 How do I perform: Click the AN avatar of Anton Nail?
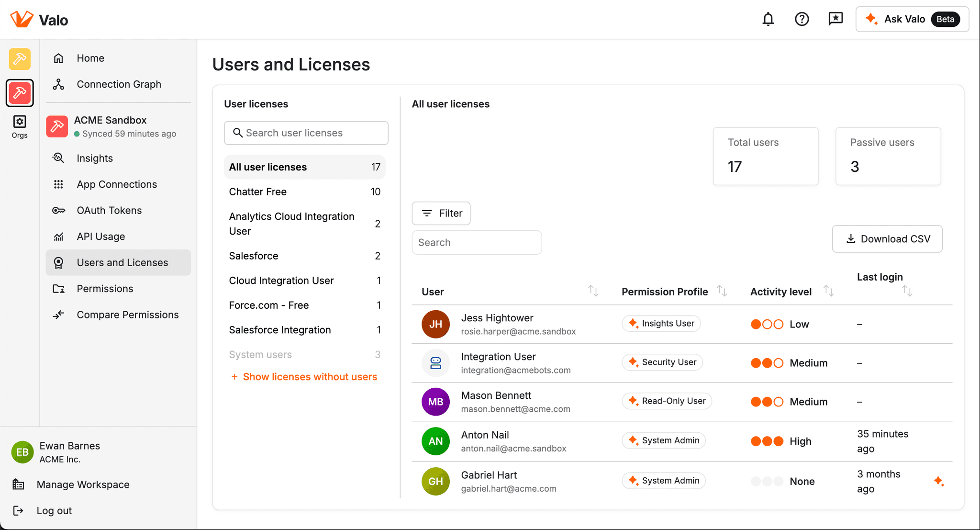click(435, 441)
